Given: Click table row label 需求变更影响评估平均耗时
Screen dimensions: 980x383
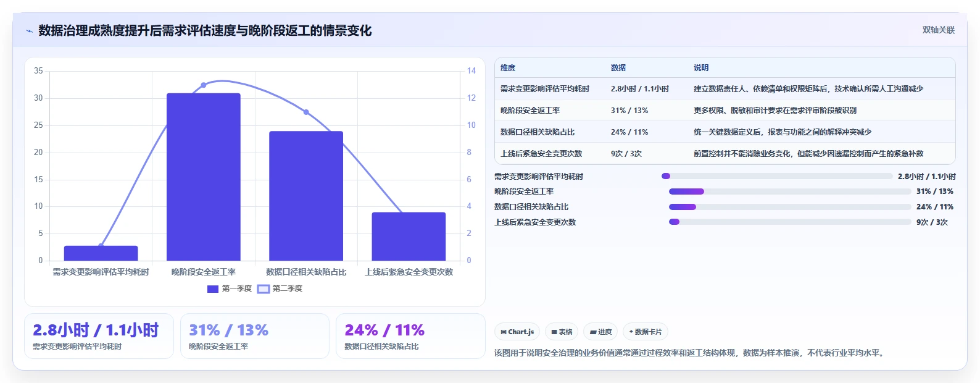Looking at the screenshot, I should (545, 89).
